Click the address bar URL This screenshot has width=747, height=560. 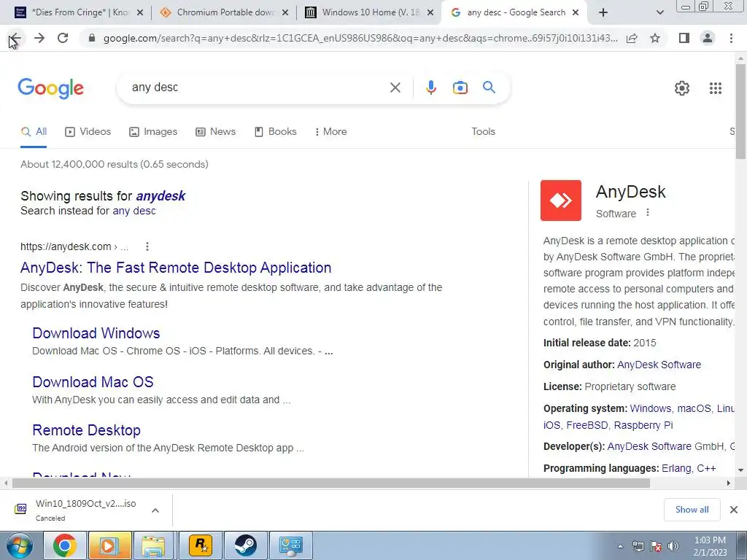(x=360, y=38)
